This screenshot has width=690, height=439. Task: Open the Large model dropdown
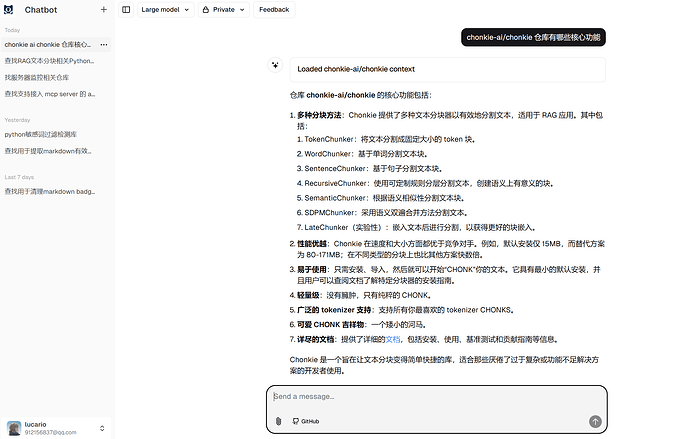(165, 9)
